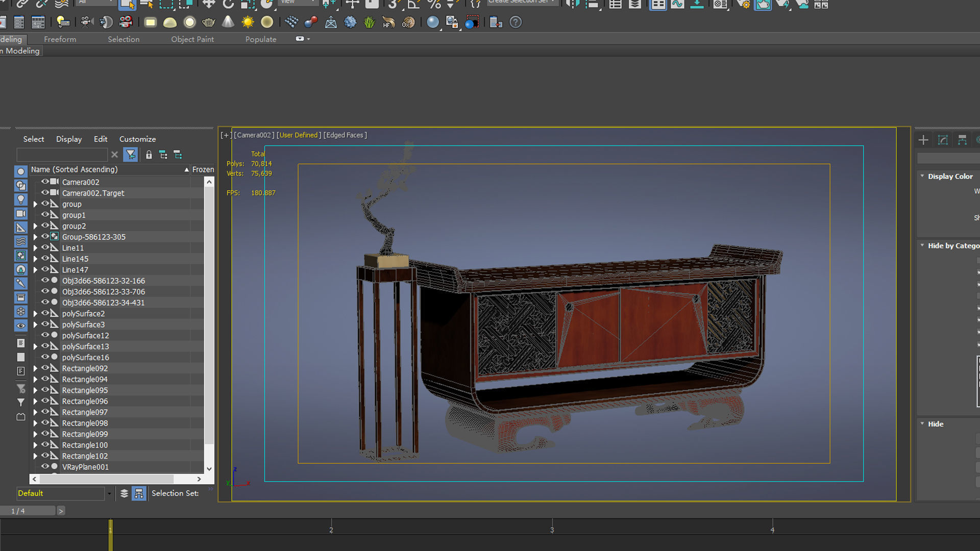
Task: Open the Display menu in scene explorer
Action: 69,139
